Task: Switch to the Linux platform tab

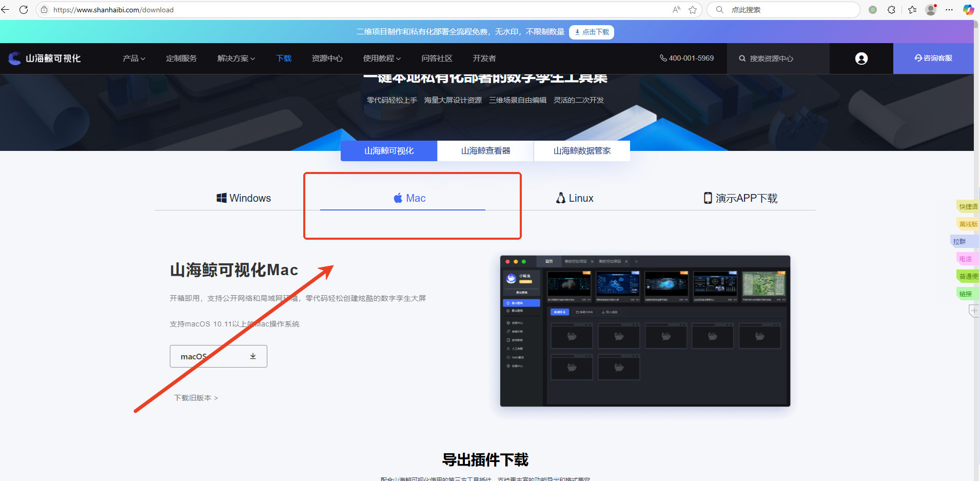Action: (575, 198)
